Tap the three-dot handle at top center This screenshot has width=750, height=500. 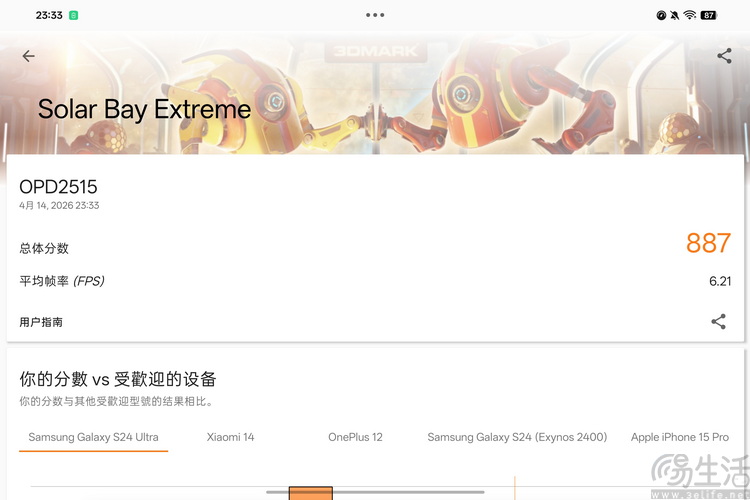click(375, 15)
